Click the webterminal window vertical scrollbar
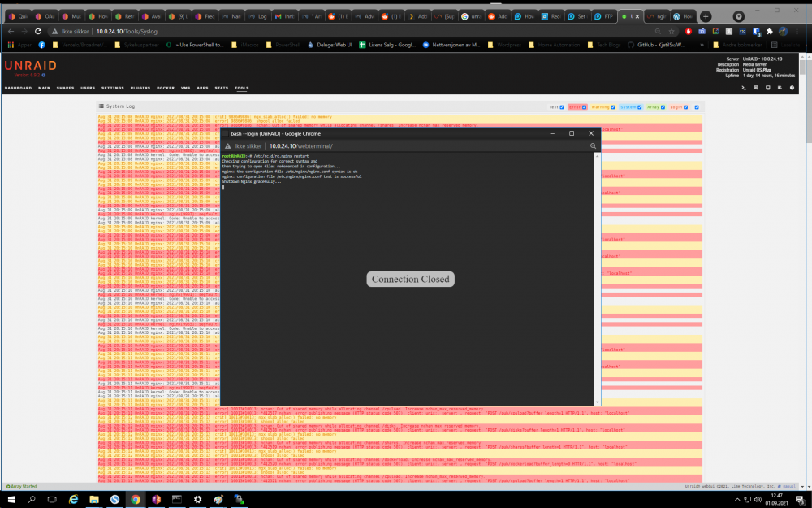 pyautogui.click(x=597, y=279)
